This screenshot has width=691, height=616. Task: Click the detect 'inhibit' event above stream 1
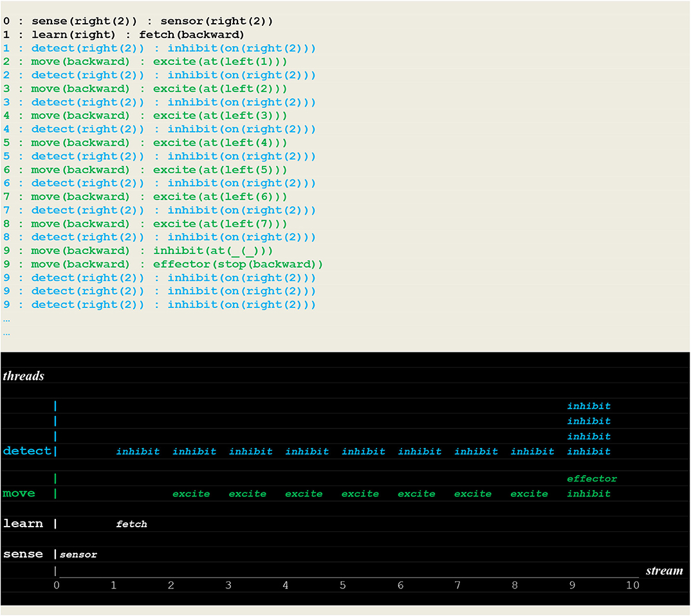pyautogui.click(x=138, y=452)
